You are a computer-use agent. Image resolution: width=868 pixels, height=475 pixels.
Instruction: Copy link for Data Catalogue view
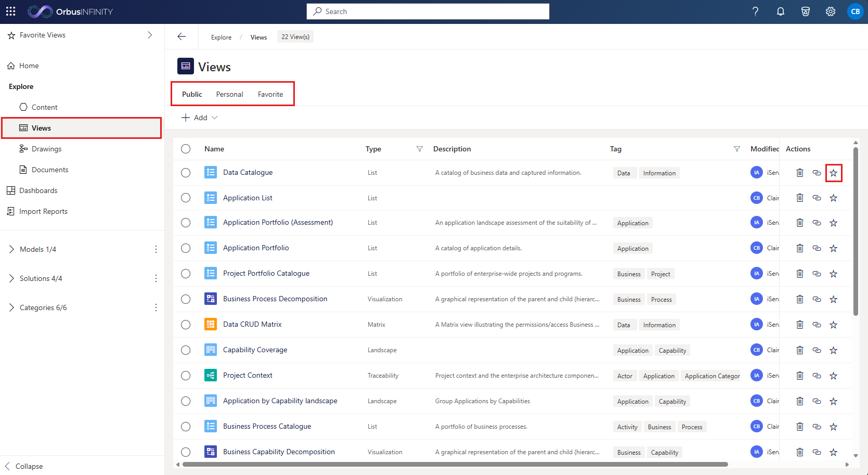(x=817, y=173)
